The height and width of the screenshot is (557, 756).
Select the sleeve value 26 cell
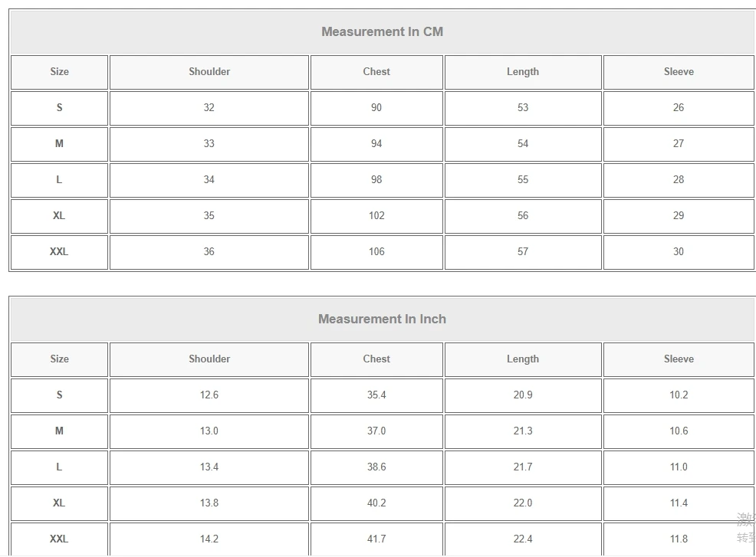[679, 107]
